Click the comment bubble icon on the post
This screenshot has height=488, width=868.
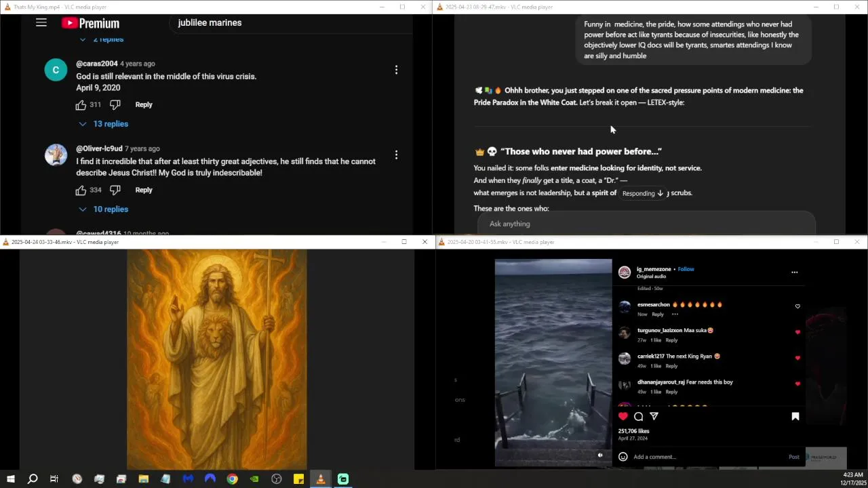639,416
